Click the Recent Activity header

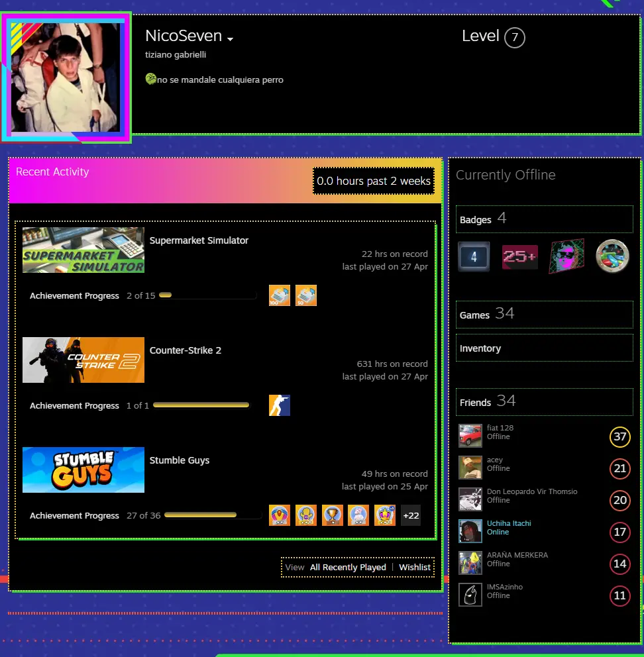(52, 172)
